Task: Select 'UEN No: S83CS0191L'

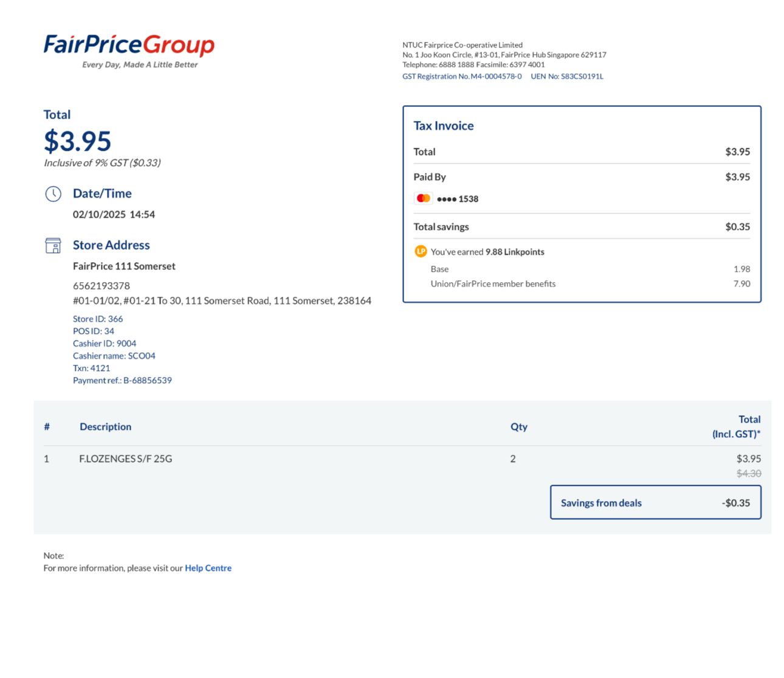Action: coord(567,77)
